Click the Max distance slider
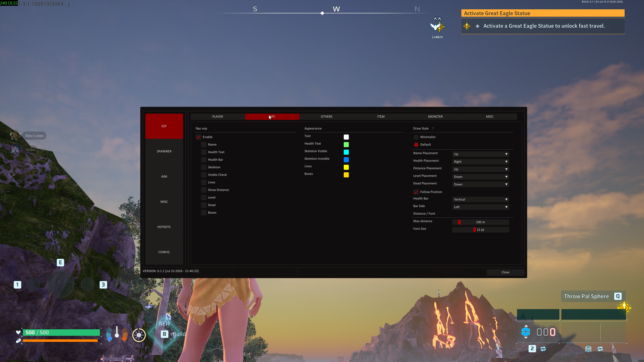The image size is (644, 362). coord(481,222)
